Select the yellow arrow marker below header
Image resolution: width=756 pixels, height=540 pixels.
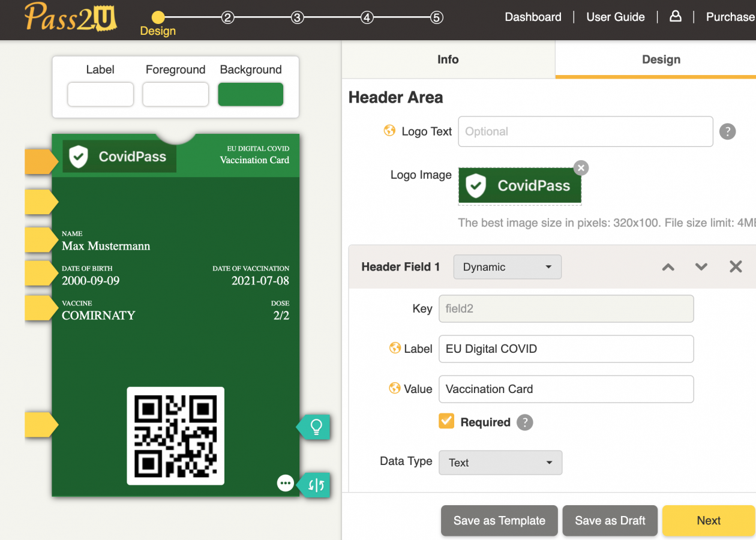pyautogui.click(x=41, y=202)
